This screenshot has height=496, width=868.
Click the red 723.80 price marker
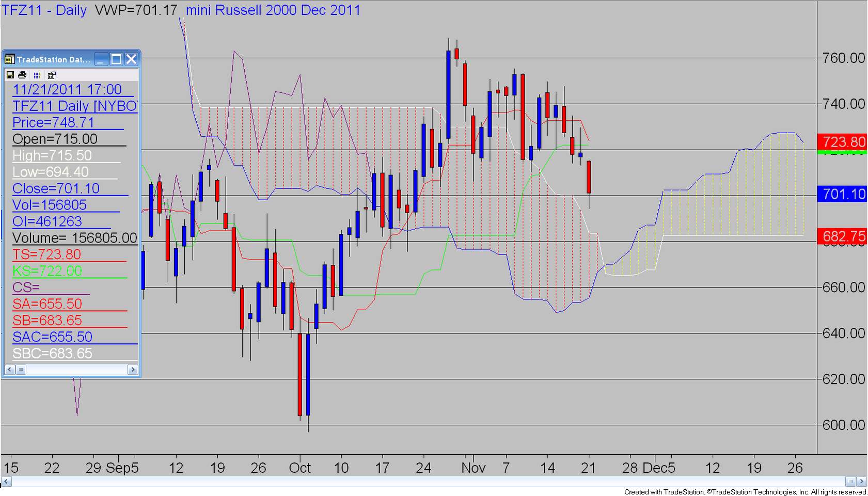(842, 142)
